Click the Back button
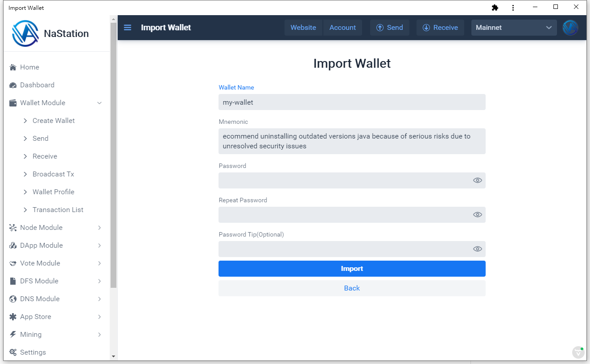Viewport: 590px width, 364px height. [352, 288]
